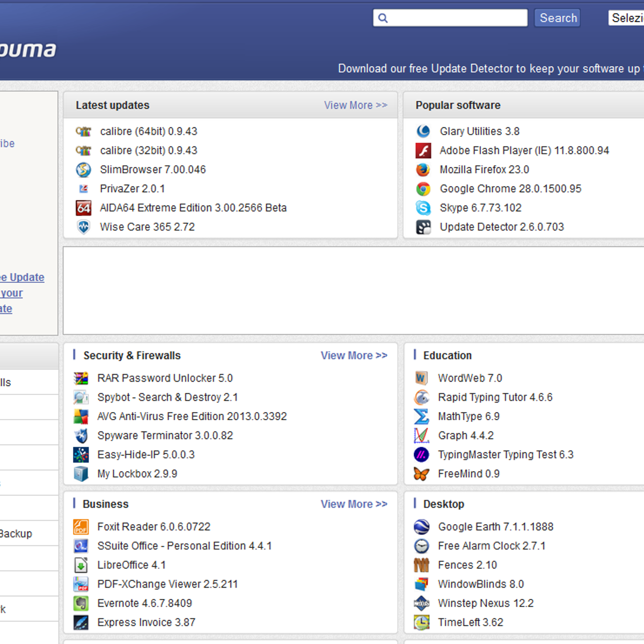Open the Spybot Search & Destroy icon
This screenshot has width=644, height=644.
tap(80, 398)
